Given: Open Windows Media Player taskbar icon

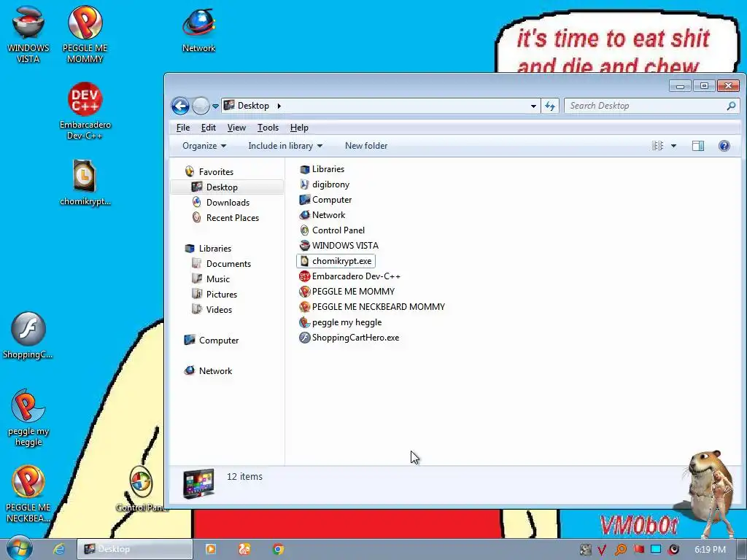Looking at the screenshot, I should 210,549.
